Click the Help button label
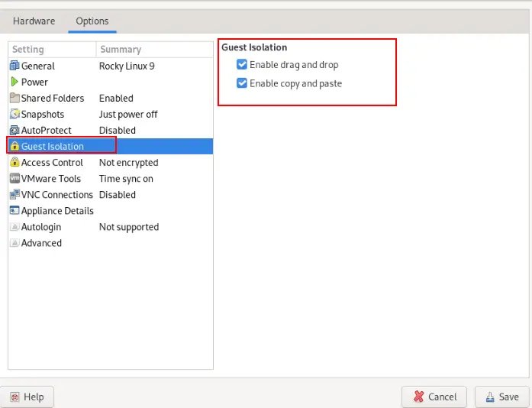The width and height of the screenshot is (532, 408). 34,397
